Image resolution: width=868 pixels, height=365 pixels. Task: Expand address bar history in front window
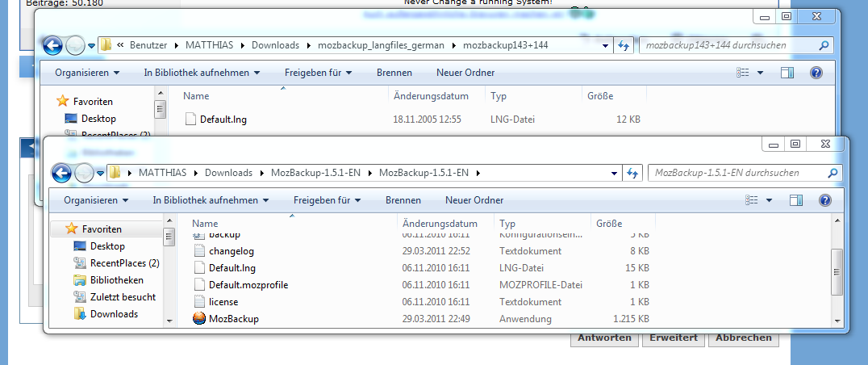point(615,173)
